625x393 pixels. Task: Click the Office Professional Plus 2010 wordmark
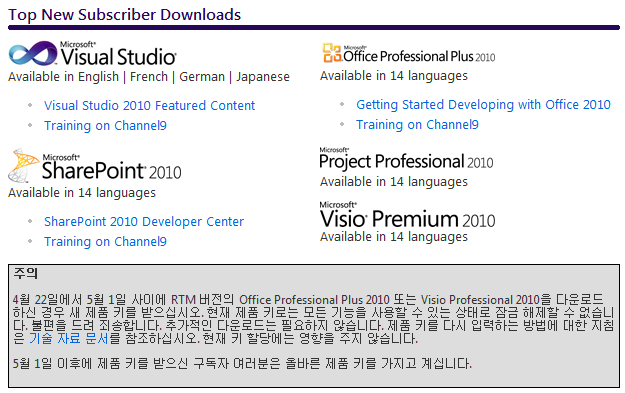point(419,55)
